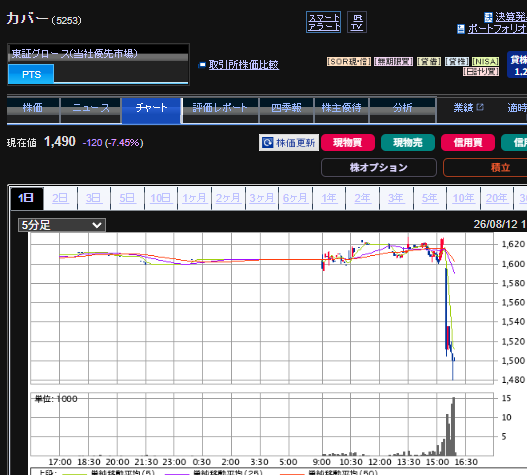
Task: Click the 1,620 price axis label
Action: click(x=513, y=244)
